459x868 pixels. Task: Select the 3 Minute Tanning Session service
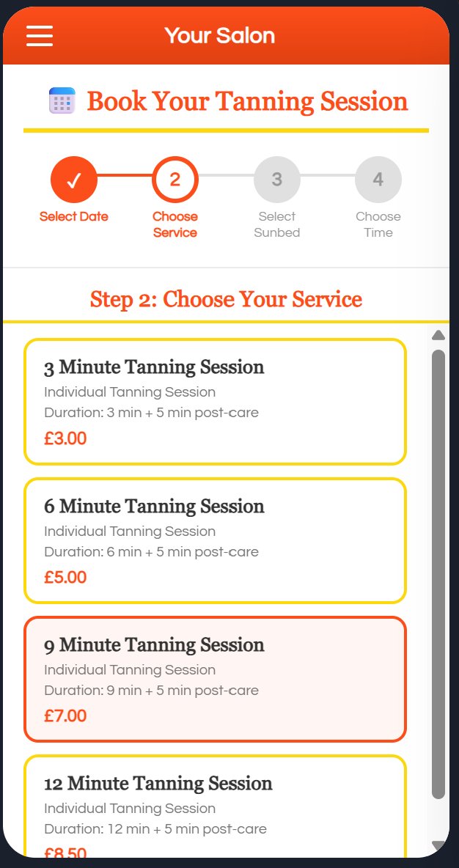point(214,401)
